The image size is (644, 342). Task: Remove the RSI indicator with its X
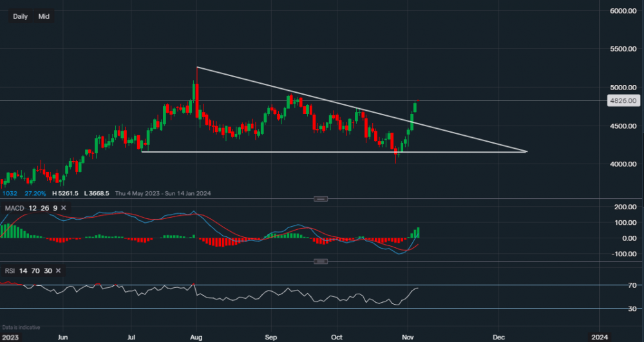click(58, 271)
